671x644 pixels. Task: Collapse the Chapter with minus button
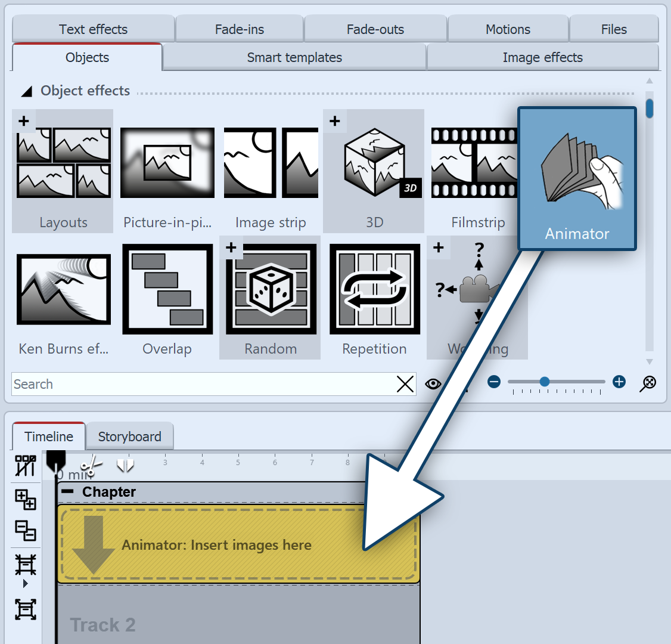(x=68, y=492)
